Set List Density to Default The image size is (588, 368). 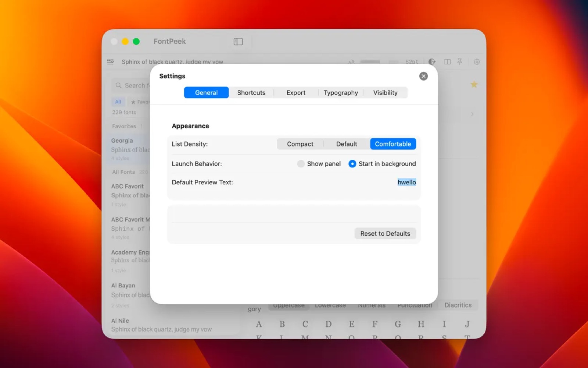pyautogui.click(x=347, y=144)
